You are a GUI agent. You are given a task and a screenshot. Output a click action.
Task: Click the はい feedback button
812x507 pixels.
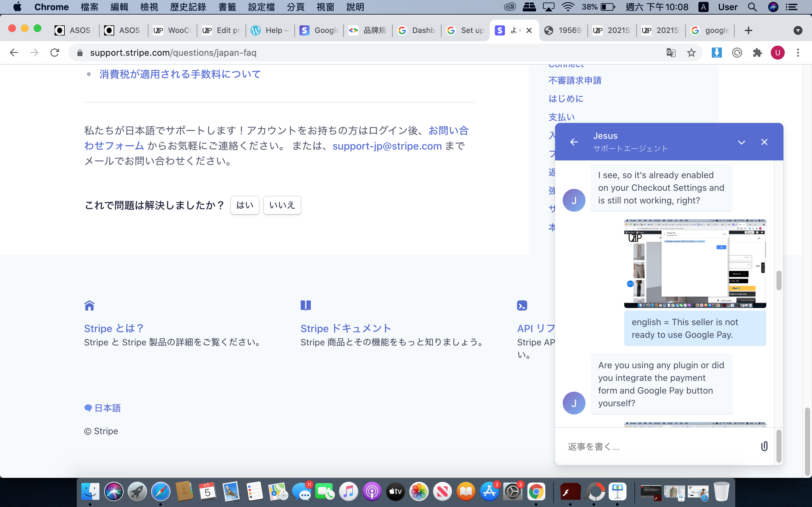coord(245,205)
